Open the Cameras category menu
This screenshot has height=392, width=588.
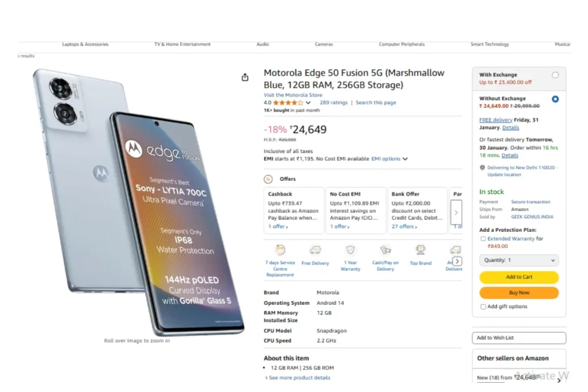pos(324,44)
